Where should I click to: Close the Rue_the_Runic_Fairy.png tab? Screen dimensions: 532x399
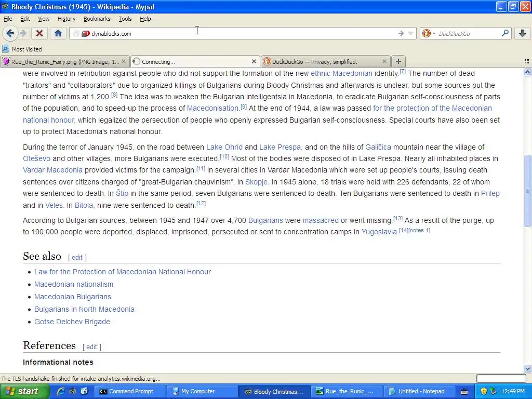(x=124, y=61)
